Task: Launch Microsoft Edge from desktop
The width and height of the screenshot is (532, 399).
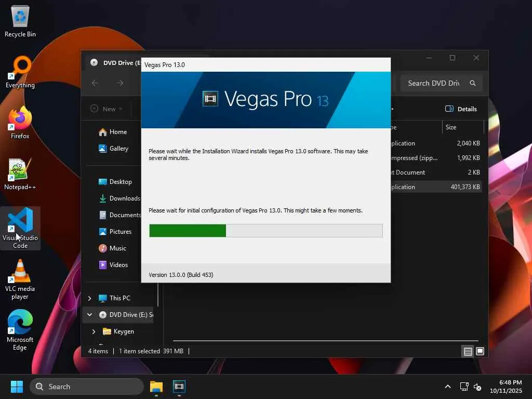Action: coord(20,330)
